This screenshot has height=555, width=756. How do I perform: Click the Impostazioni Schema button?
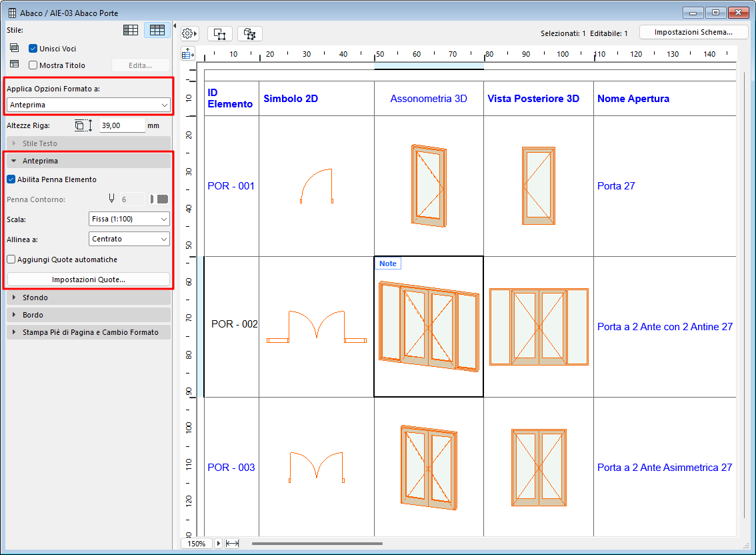click(693, 32)
